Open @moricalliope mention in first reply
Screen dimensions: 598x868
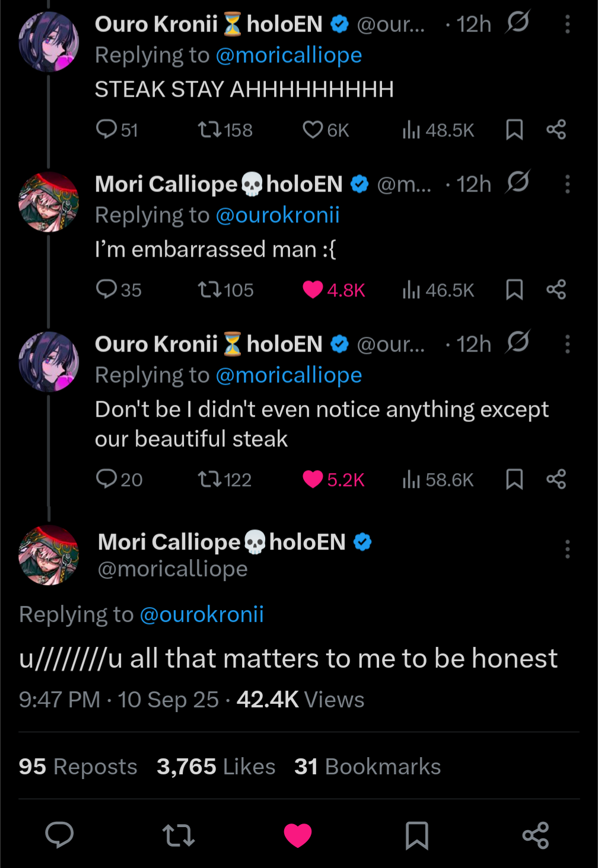pos(289,55)
